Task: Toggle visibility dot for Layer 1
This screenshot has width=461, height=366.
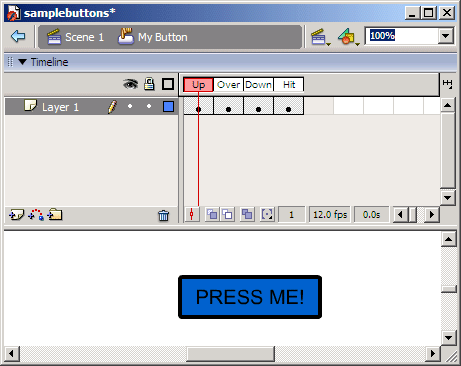Action: [x=130, y=106]
